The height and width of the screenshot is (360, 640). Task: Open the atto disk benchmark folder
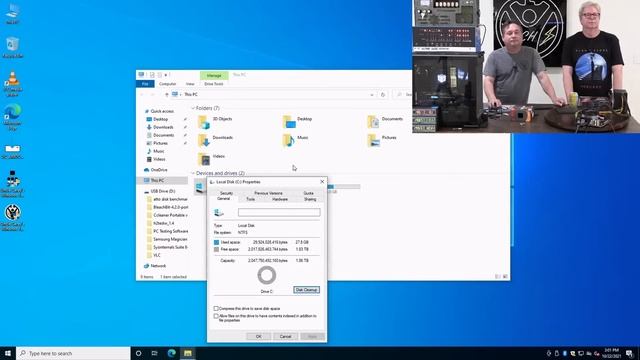tap(167, 199)
